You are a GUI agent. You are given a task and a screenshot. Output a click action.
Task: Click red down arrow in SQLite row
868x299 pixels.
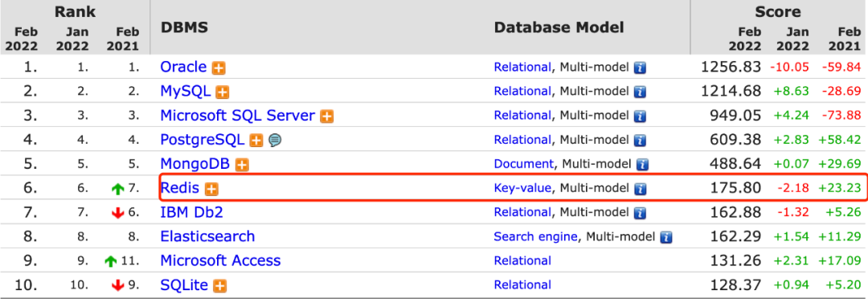tap(117, 285)
